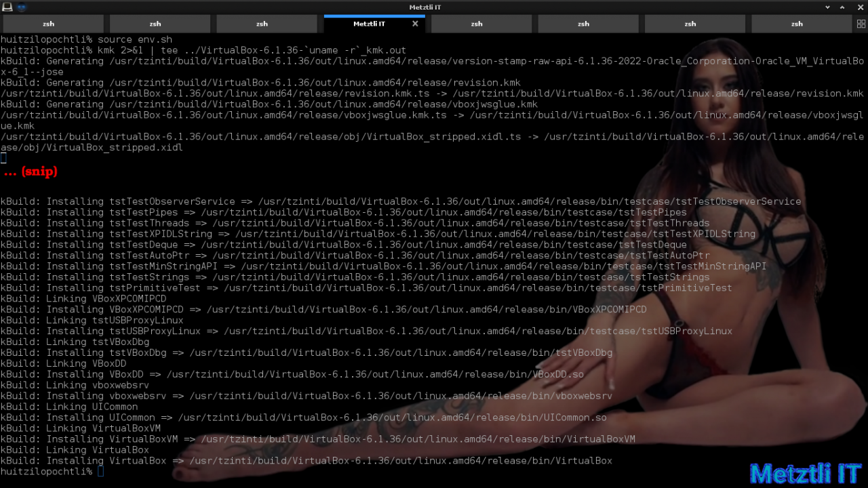The height and width of the screenshot is (488, 868).
Task: Click the 'Installing tstPrimitiveTest' line
Action: pos(366,288)
